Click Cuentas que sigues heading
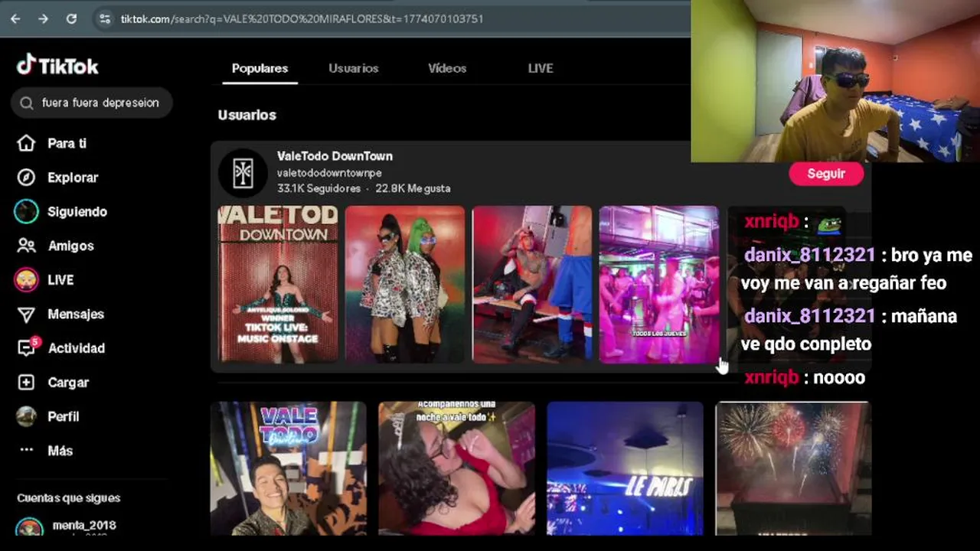This screenshot has height=551, width=980. coord(69,498)
